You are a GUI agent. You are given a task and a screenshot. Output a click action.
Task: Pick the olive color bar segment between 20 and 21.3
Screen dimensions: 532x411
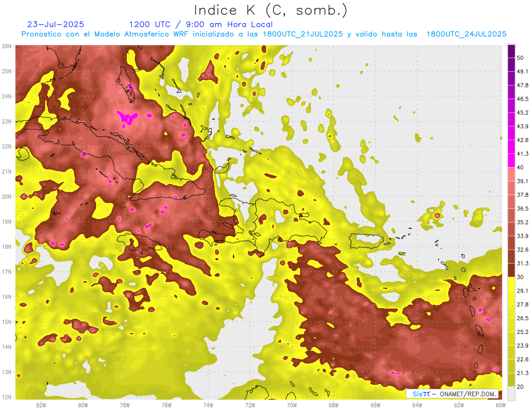coord(511,380)
